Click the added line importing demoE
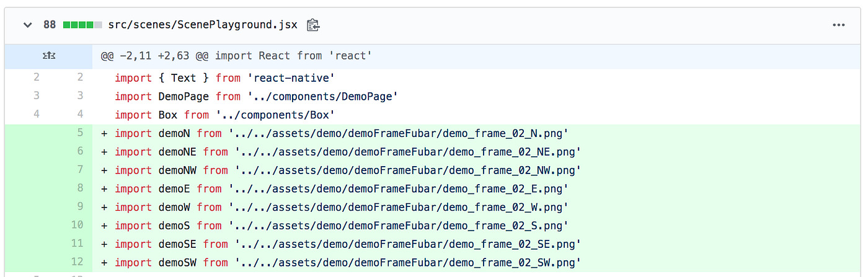868x277 pixels. [x=477, y=189]
